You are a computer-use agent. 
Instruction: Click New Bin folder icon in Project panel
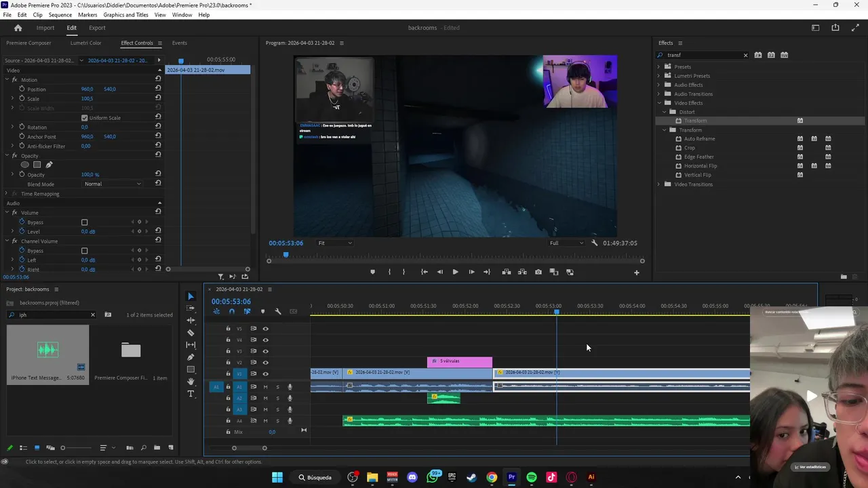point(157,448)
